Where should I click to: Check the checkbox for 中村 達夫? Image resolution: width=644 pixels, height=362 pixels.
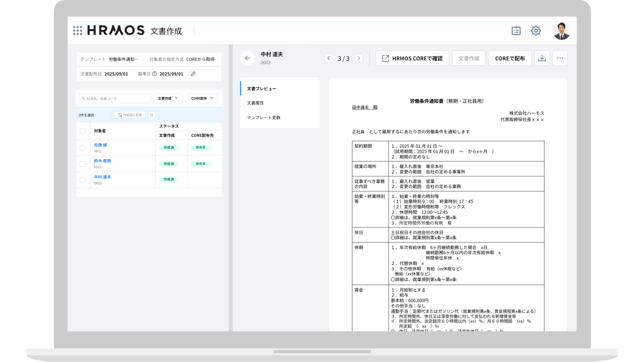[83, 180]
